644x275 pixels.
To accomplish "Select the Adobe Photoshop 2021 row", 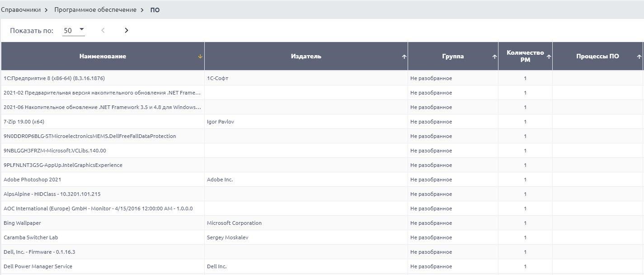I will [33, 180].
